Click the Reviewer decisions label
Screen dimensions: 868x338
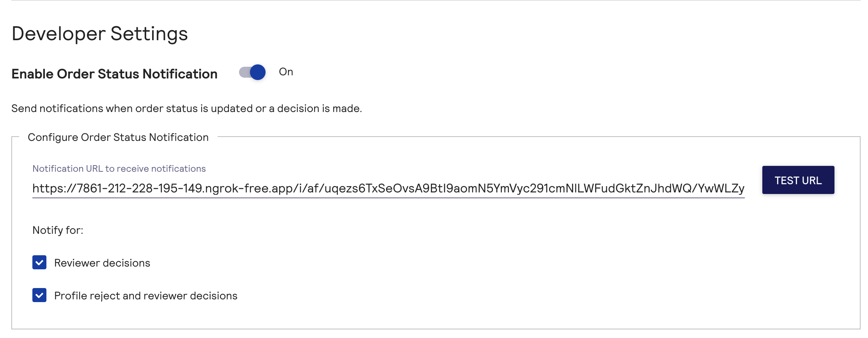(102, 262)
